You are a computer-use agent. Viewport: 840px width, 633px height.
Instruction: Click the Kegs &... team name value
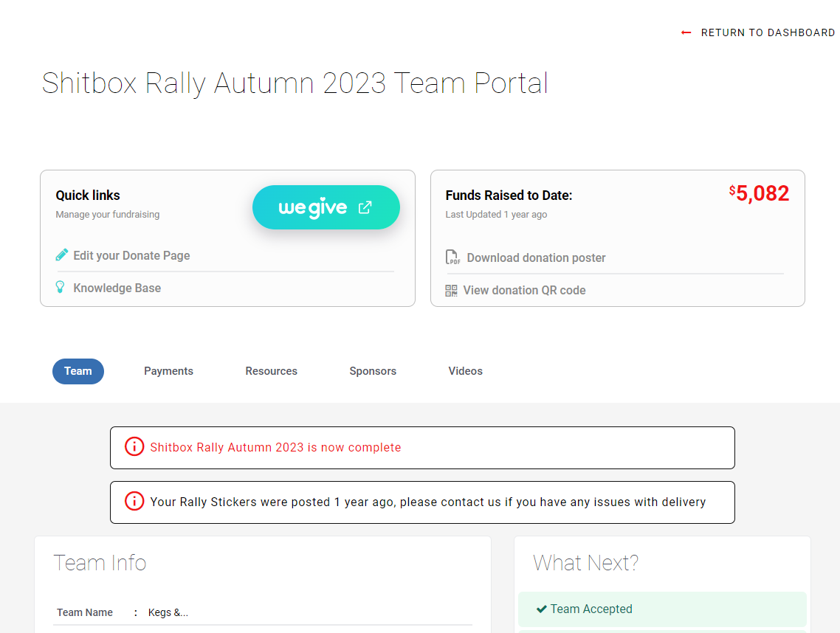click(168, 612)
